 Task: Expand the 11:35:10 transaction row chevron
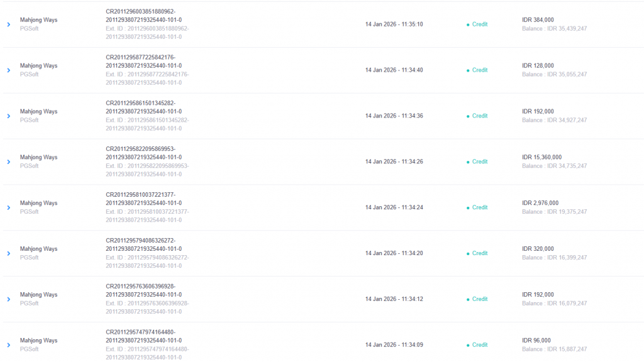(9, 25)
